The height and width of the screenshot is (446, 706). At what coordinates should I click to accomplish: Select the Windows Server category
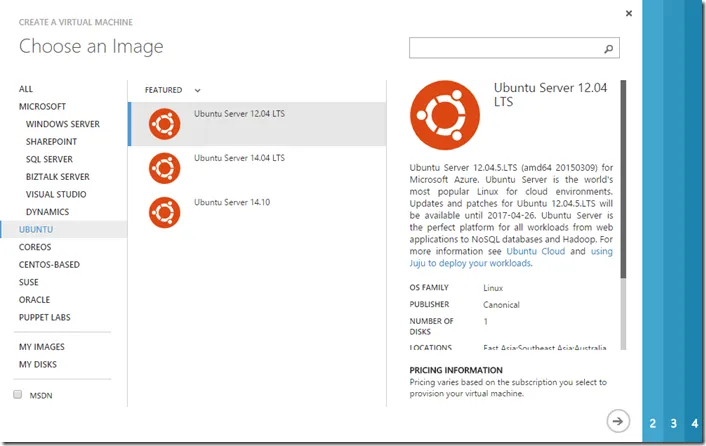[62, 124]
